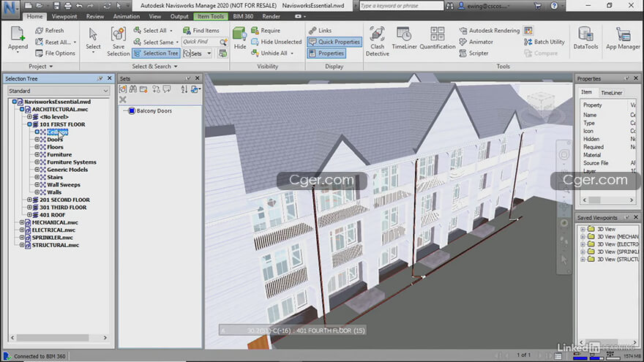Toggle Quick Properties display
The image size is (644, 362).
click(x=334, y=42)
